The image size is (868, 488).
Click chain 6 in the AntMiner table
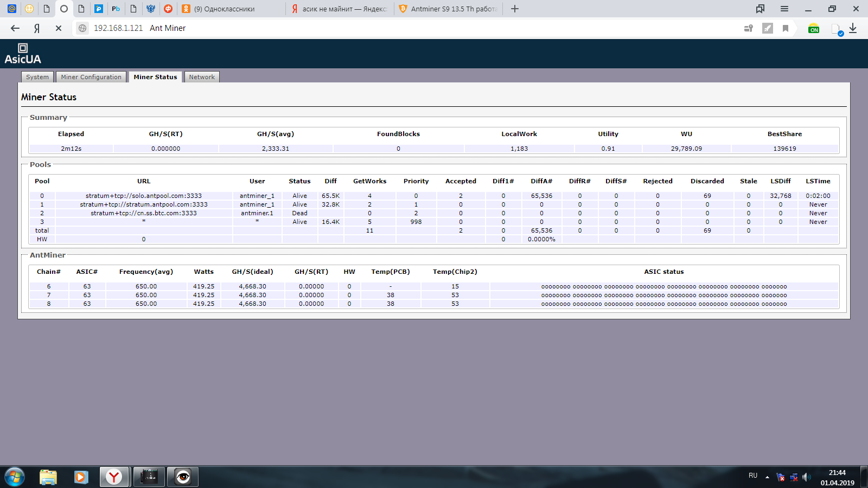(49, 286)
